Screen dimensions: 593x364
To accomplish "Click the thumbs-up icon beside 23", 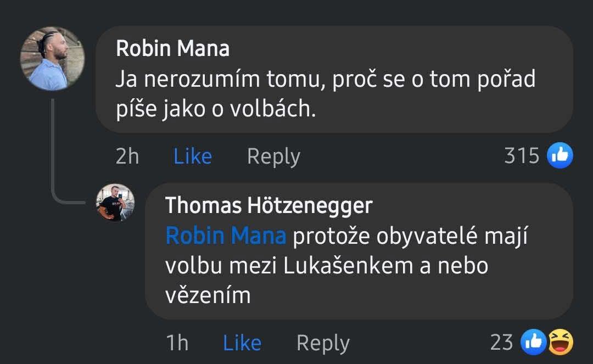I will (533, 343).
